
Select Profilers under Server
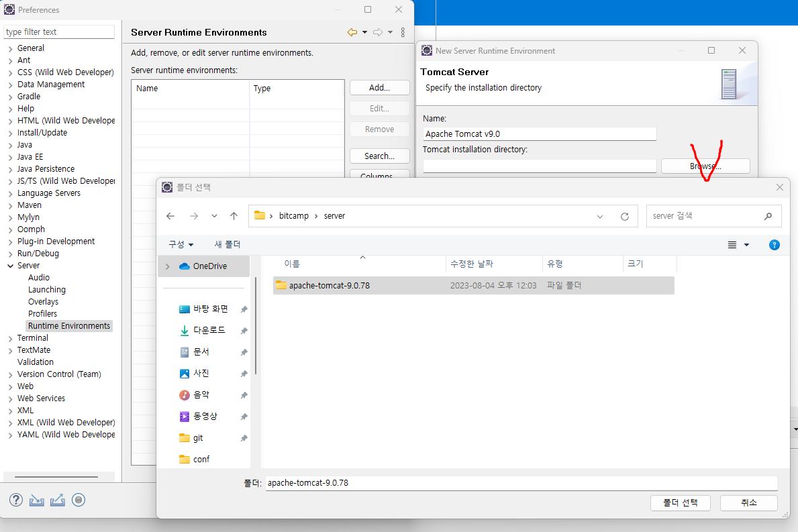(x=43, y=314)
